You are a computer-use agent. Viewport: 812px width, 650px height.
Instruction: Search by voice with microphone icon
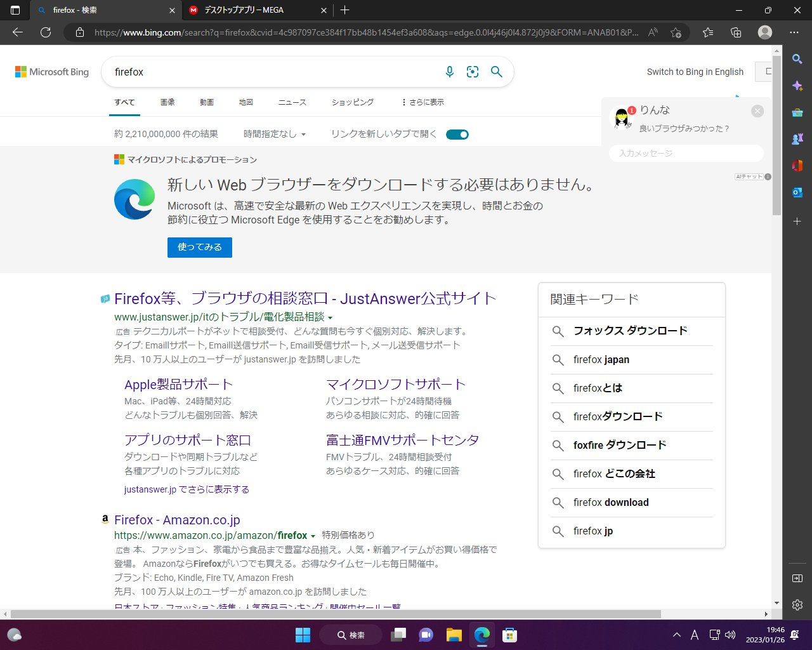(x=449, y=72)
